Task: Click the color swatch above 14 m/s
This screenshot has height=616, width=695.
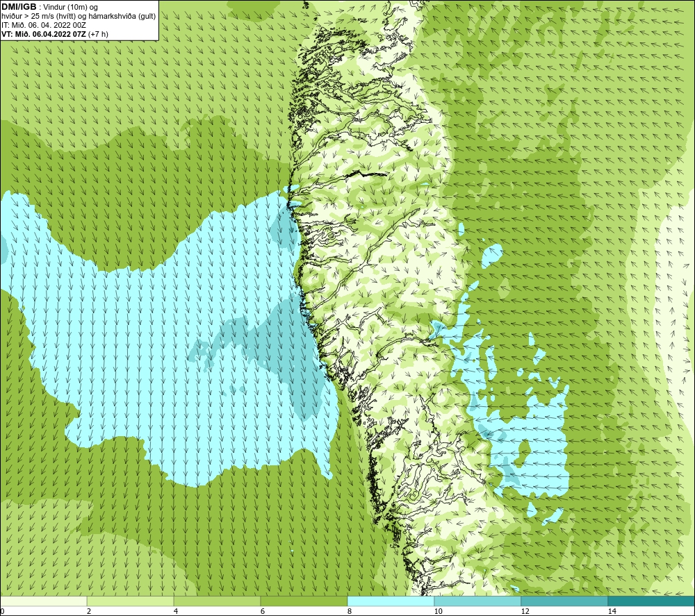Action: click(652, 601)
